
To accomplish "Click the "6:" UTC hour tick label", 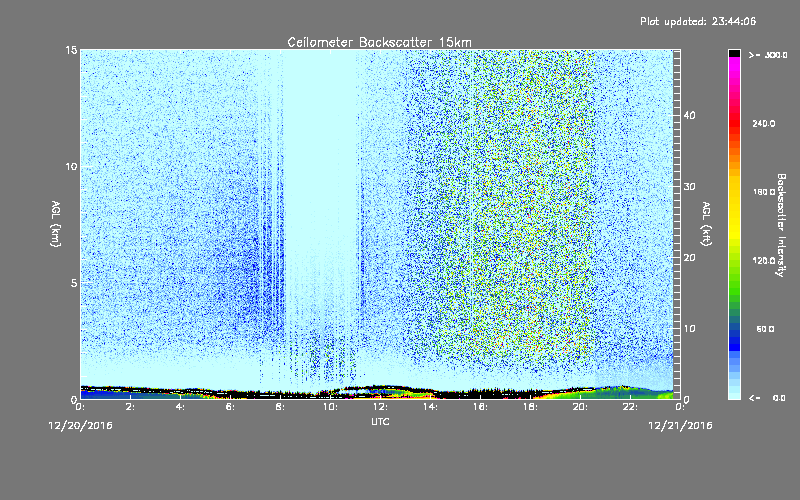I will tap(231, 407).
